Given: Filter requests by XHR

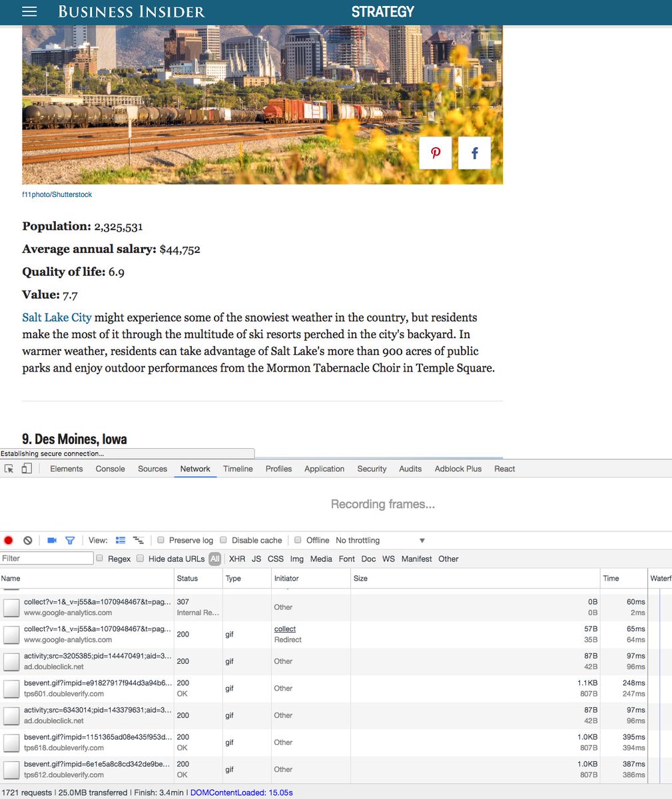Looking at the screenshot, I should [x=237, y=559].
